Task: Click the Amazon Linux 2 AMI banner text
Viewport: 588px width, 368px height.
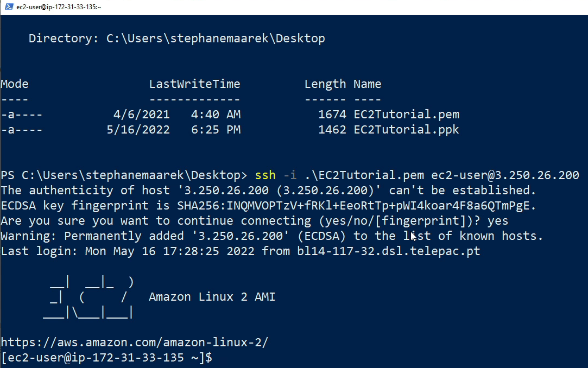Action: (x=212, y=297)
